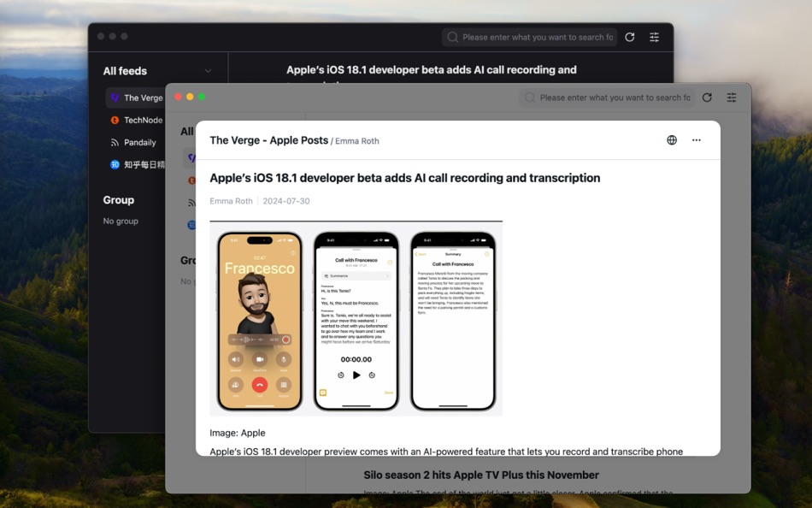
Task: Click Emma Roth author in the header breadcrumb
Action: [356, 141]
